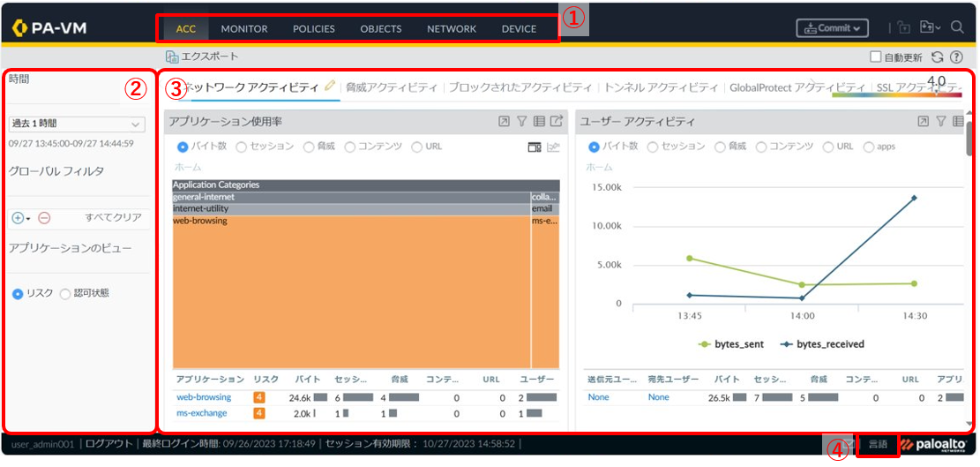The width and height of the screenshot is (980, 467).
Task: Select the 認可状態 radio button
Action: pos(65,293)
